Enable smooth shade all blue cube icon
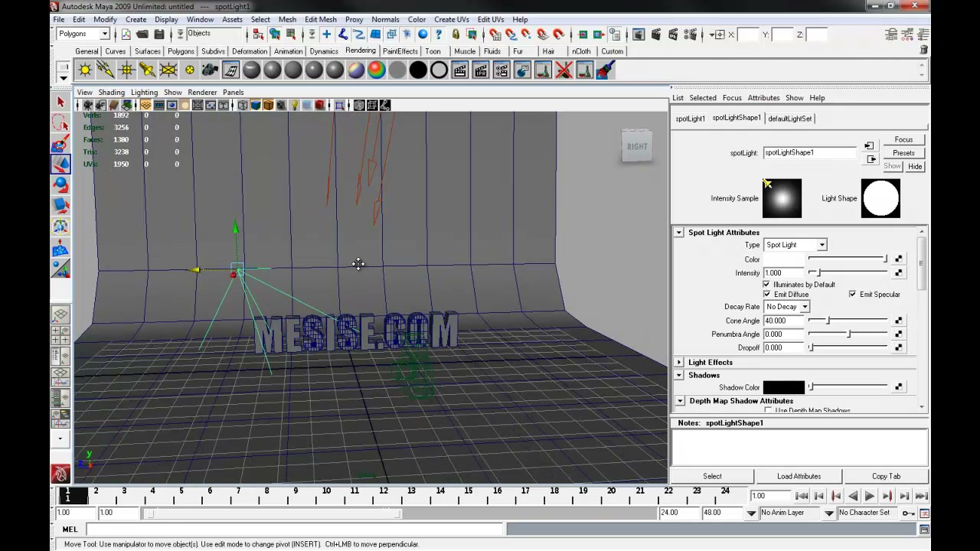The height and width of the screenshot is (551, 980). pos(255,105)
